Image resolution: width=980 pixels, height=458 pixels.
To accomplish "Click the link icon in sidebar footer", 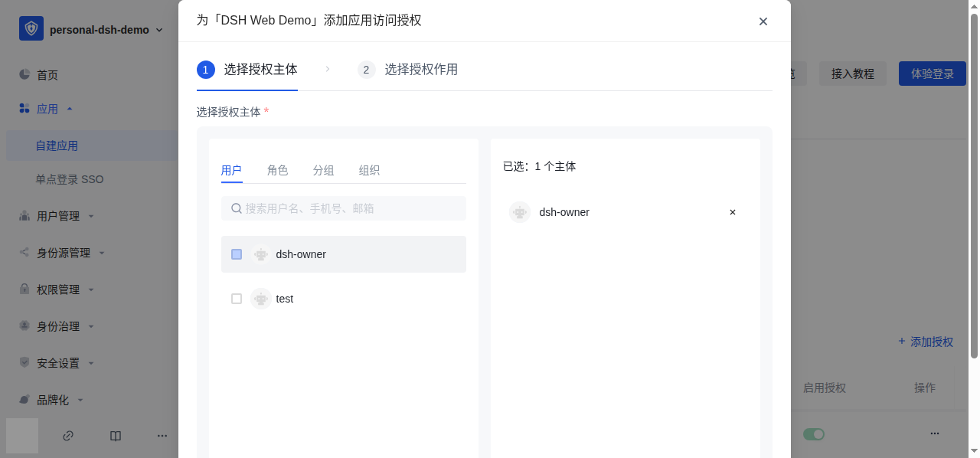I will pyautogui.click(x=68, y=436).
